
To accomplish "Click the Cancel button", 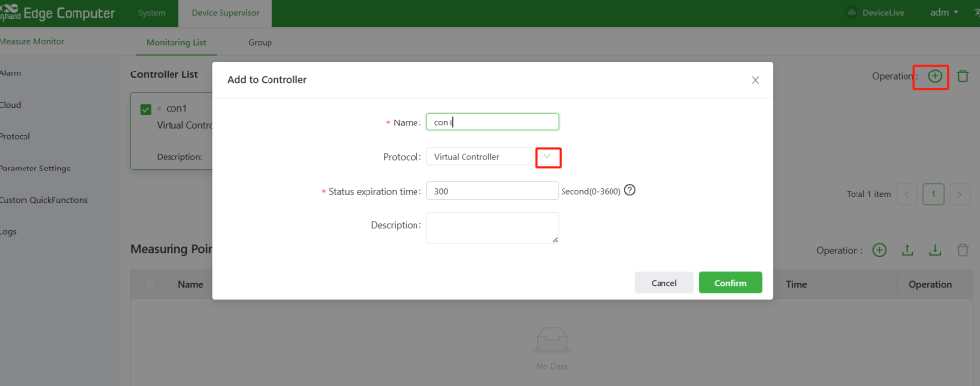I will (x=663, y=283).
